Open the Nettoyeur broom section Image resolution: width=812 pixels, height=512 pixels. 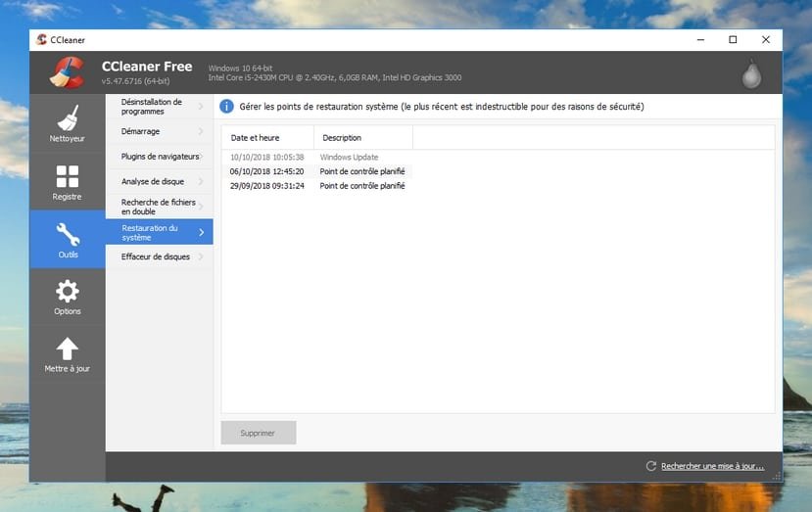pos(68,122)
